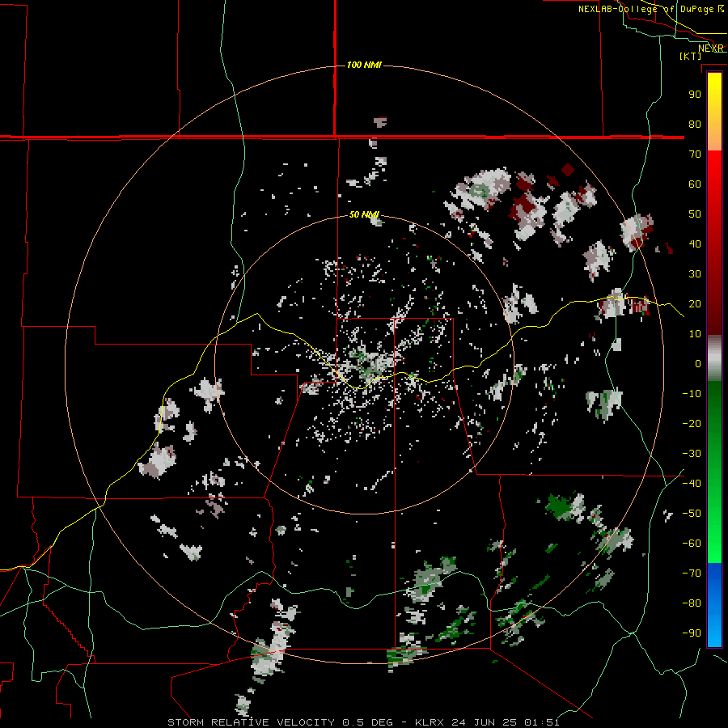Click the -70 value on the velocity legend

pos(692,574)
